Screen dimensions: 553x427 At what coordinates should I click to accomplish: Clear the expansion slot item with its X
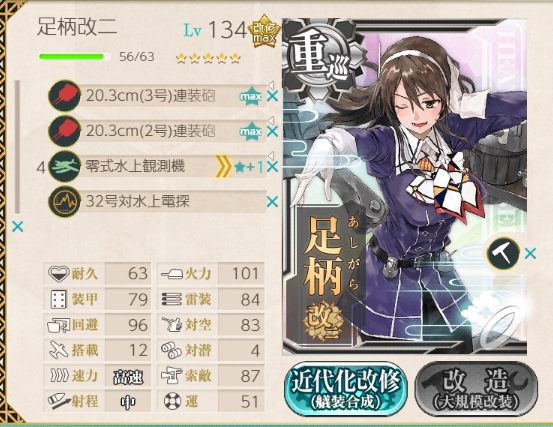point(530,254)
